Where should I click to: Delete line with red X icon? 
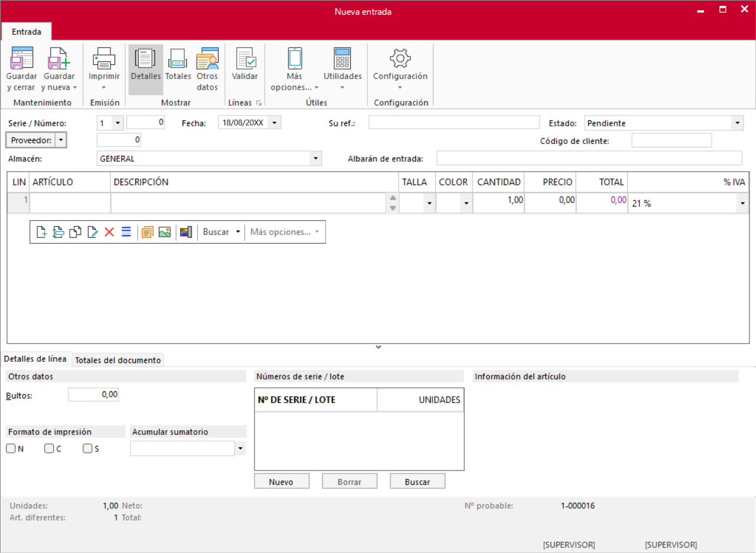point(109,232)
